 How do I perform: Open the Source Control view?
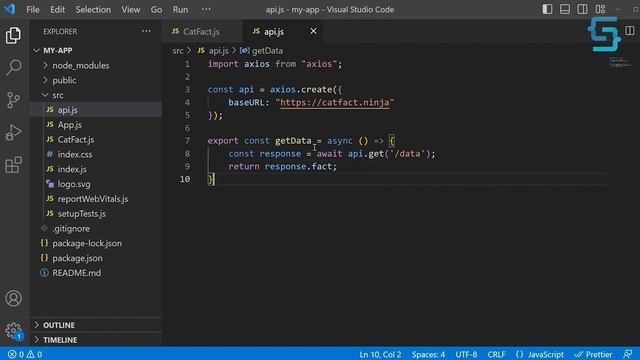coord(13,100)
